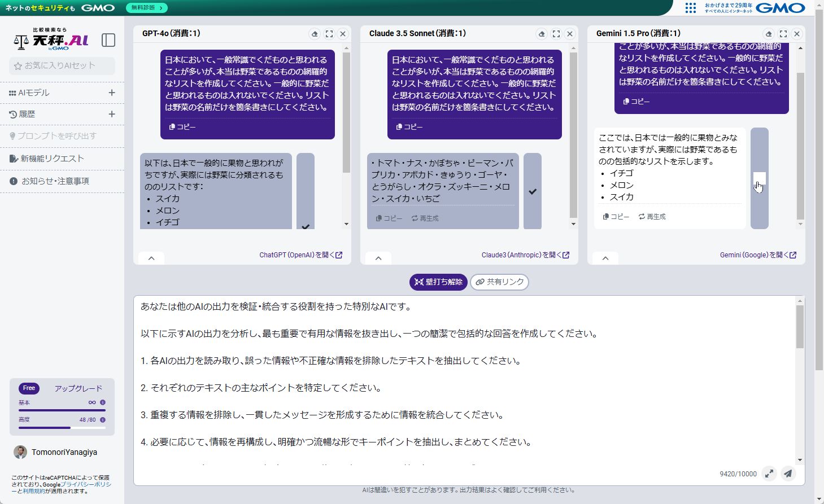
Task: Enlarge the prompt box via diagonal arrows icon
Action: (770, 474)
